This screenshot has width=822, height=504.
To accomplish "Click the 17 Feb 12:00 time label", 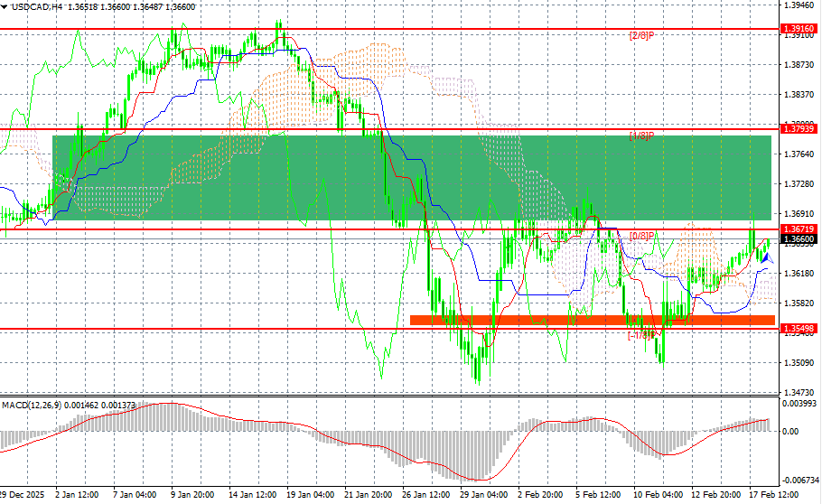I will pos(772,495).
